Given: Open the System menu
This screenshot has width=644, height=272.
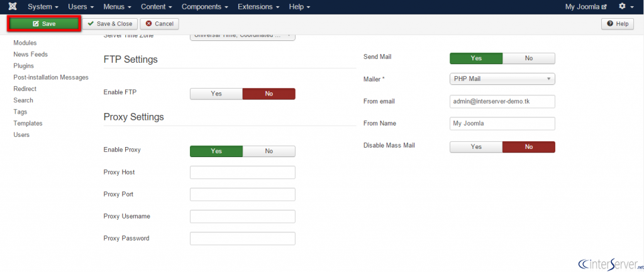Looking at the screenshot, I should [43, 7].
